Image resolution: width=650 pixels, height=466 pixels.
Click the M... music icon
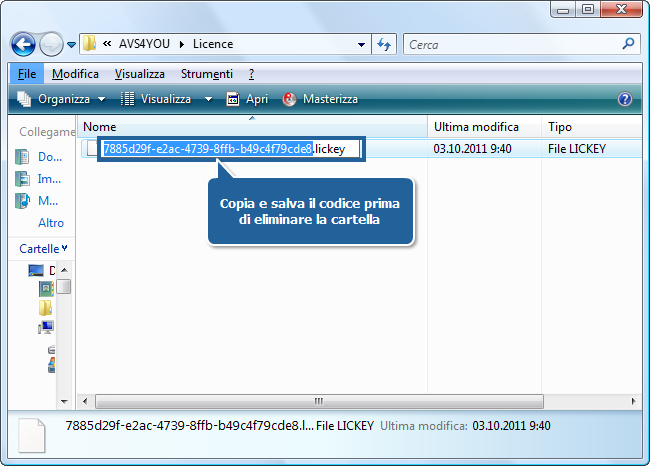pos(22,201)
